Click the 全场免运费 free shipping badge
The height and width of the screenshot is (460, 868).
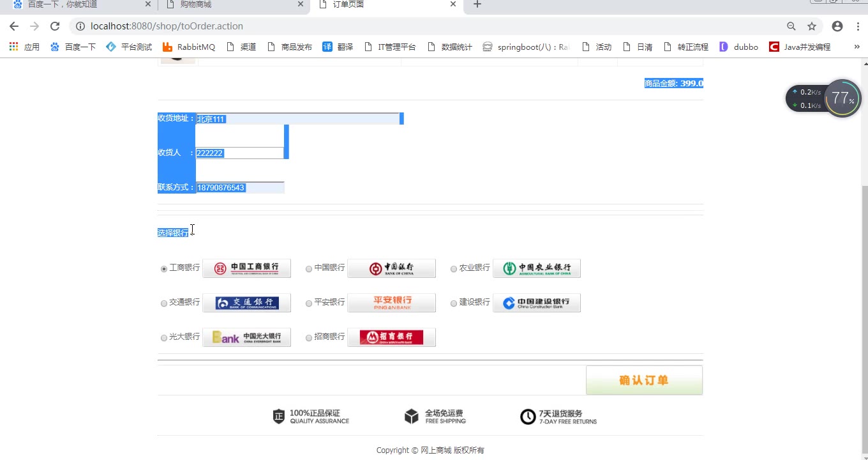point(435,417)
